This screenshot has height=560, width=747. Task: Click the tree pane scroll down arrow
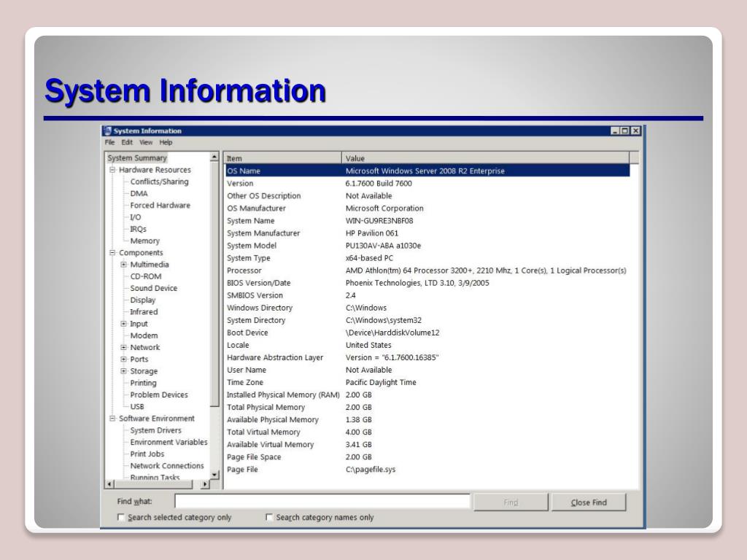coord(214,475)
